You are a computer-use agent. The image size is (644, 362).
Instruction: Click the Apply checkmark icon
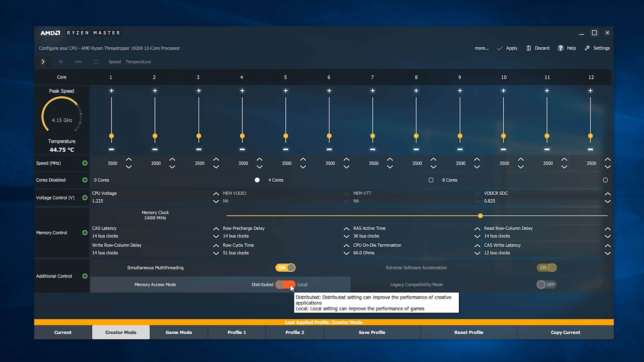coord(500,48)
